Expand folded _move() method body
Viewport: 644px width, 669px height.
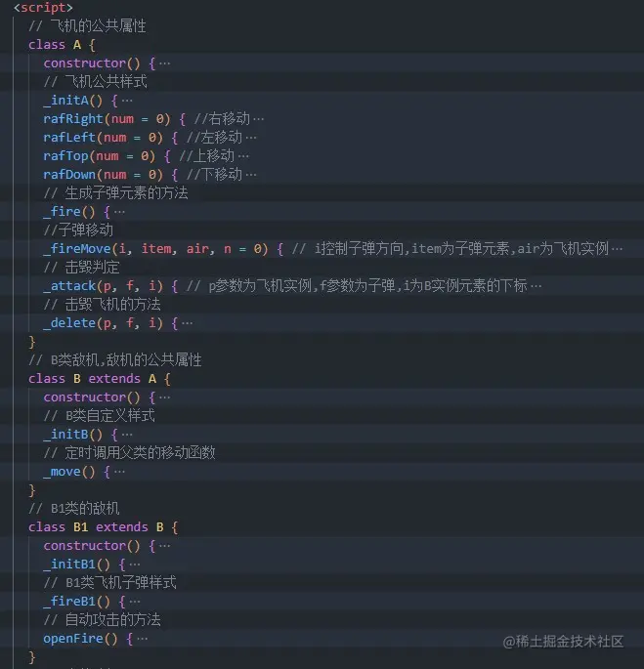click(x=120, y=472)
